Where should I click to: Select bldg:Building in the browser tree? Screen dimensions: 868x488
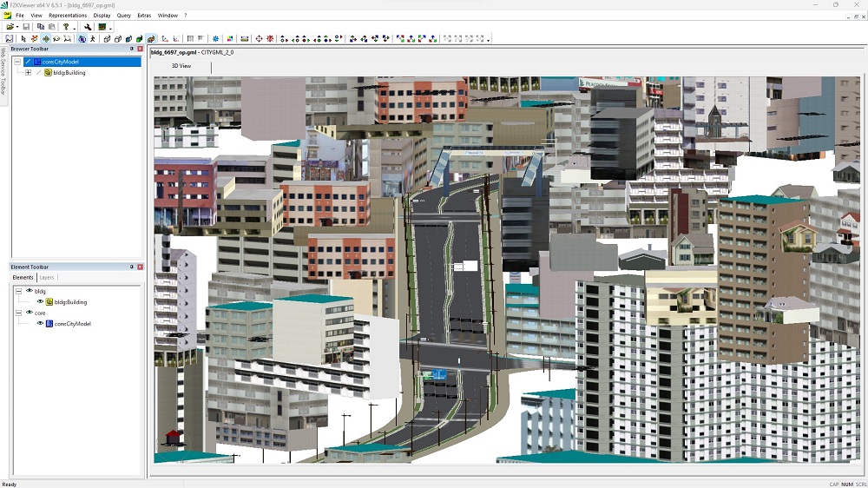69,73
